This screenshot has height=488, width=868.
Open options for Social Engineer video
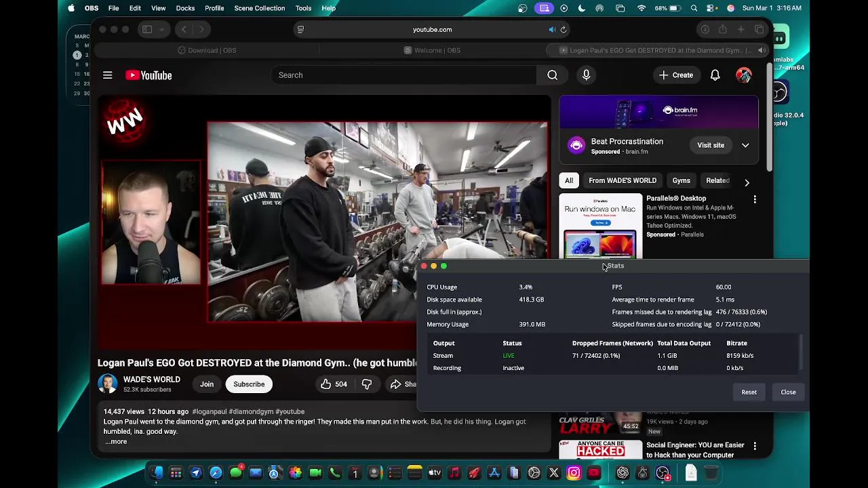coord(755,446)
